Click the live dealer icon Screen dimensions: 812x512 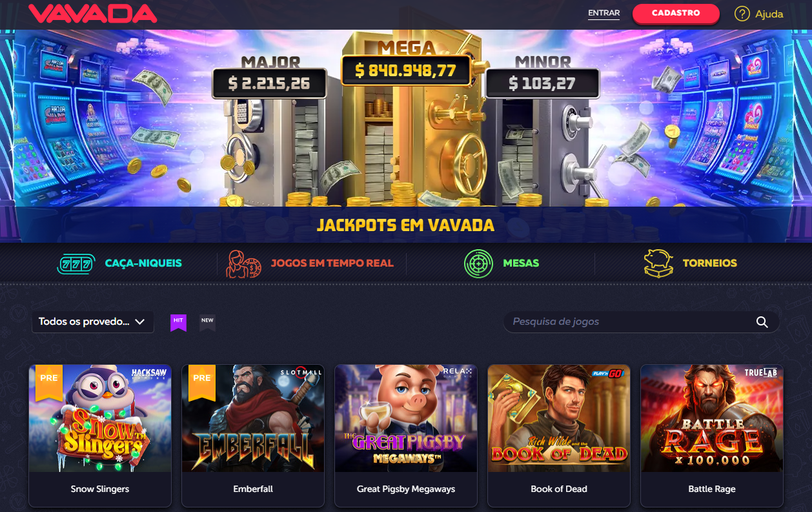(244, 264)
